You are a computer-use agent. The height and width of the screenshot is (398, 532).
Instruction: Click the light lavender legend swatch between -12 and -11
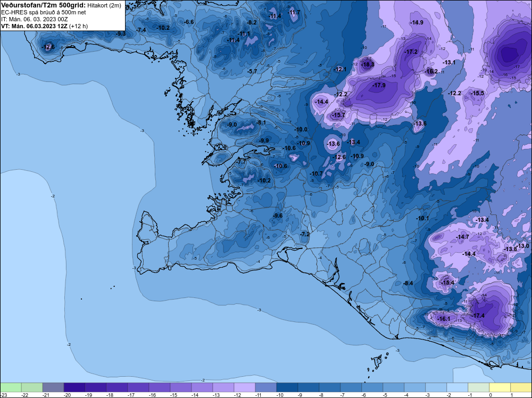(245, 387)
